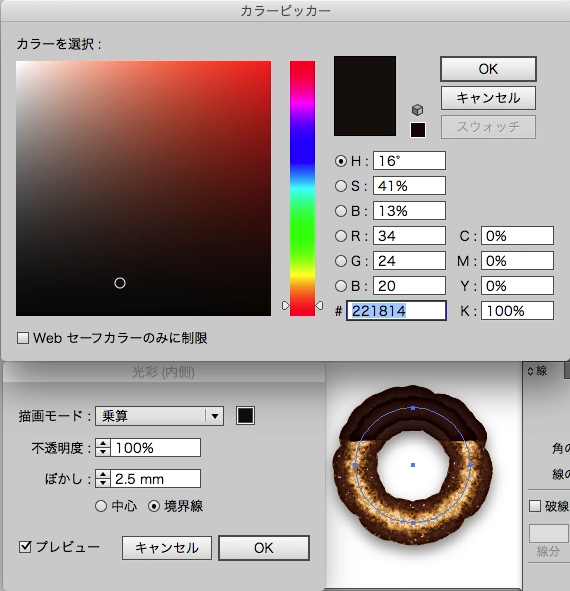This screenshot has width=570, height=591.
Task: Select the blue B radio button showing 20
Action: pyautogui.click(x=341, y=286)
